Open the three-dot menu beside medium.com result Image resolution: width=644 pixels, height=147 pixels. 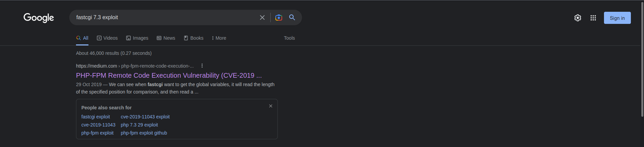pyautogui.click(x=202, y=66)
